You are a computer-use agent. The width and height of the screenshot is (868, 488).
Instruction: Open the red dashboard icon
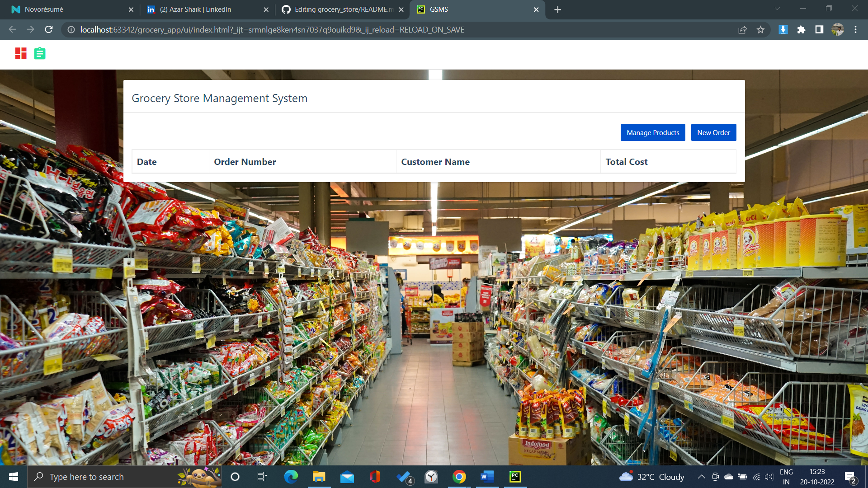21,53
